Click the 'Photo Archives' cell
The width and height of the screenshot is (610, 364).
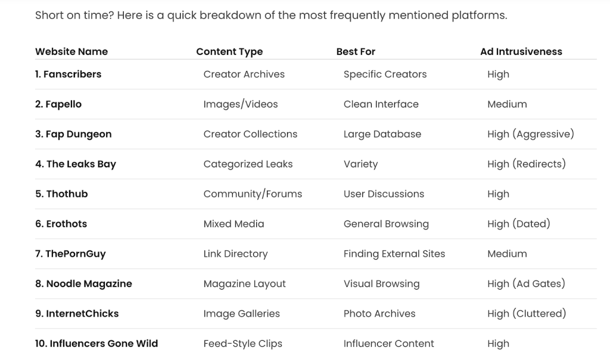click(379, 313)
